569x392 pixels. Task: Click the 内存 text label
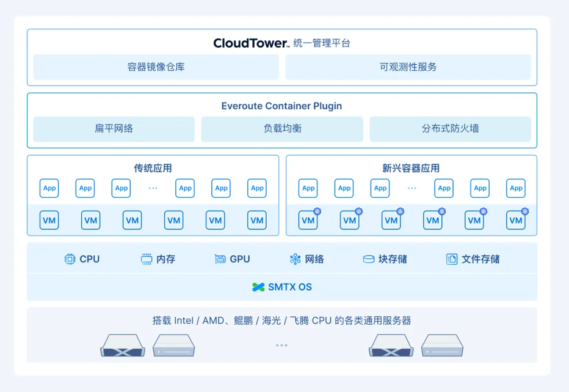click(166, 259)
